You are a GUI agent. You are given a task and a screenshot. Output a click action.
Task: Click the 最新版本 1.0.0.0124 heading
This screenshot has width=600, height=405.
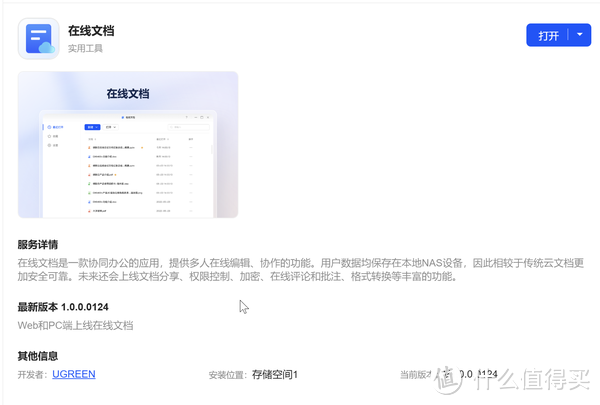(63, 307)
